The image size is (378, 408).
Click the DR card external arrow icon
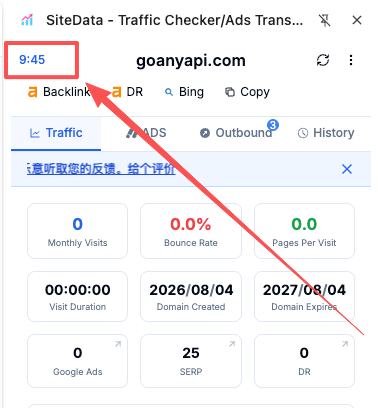345,344
